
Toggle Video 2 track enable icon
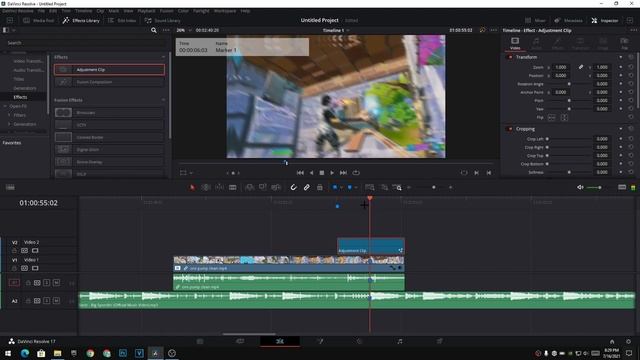coord(35,251)
